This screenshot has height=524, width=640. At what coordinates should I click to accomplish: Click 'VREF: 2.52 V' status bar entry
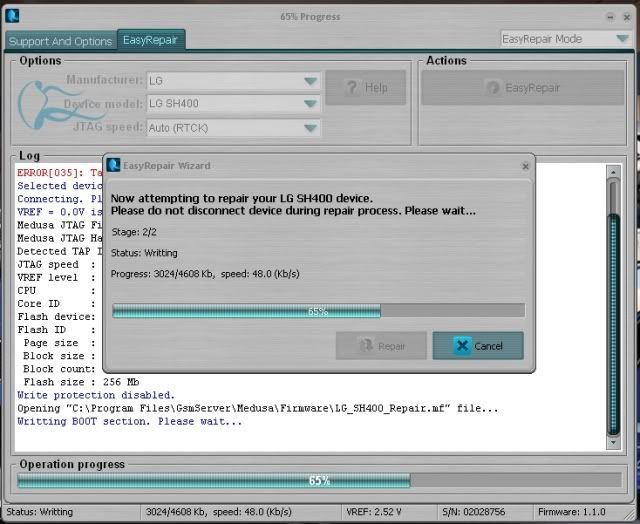(373, 512)
